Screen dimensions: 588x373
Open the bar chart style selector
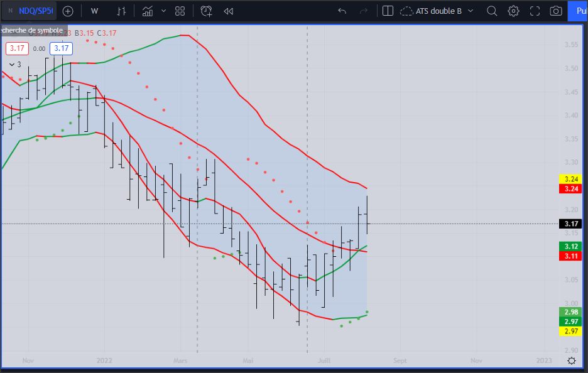pyautogui.click(x=121, y=11)
